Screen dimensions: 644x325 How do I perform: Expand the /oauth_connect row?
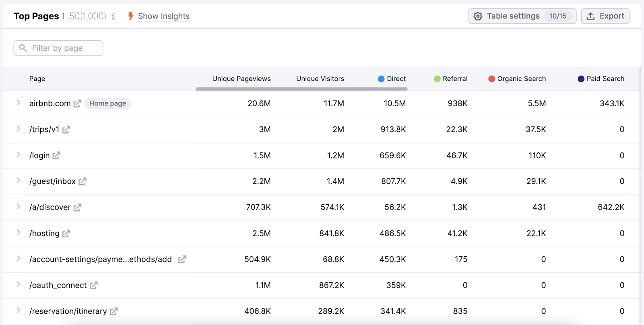(x=19, y=285)
